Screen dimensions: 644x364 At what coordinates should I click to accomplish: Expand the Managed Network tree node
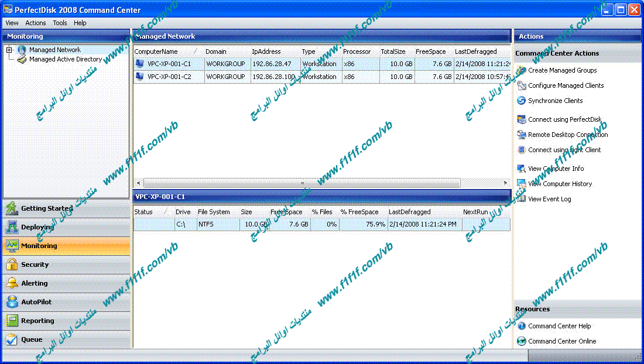coord(9,50)
